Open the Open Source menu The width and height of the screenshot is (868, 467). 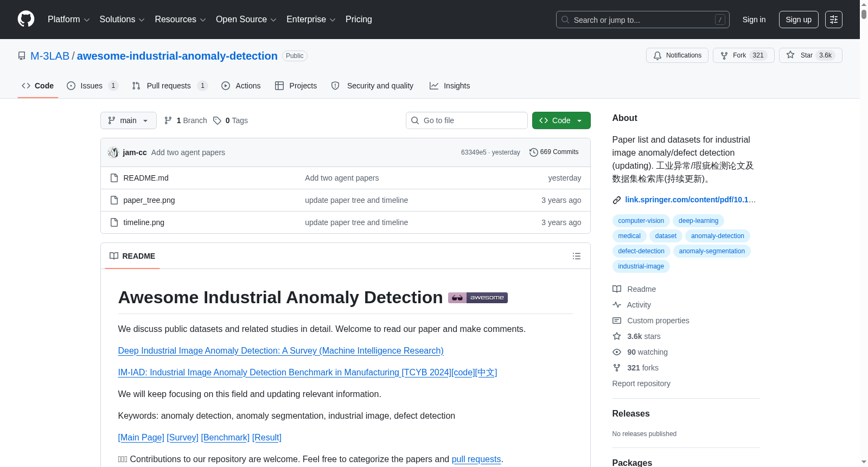[246, 20]
